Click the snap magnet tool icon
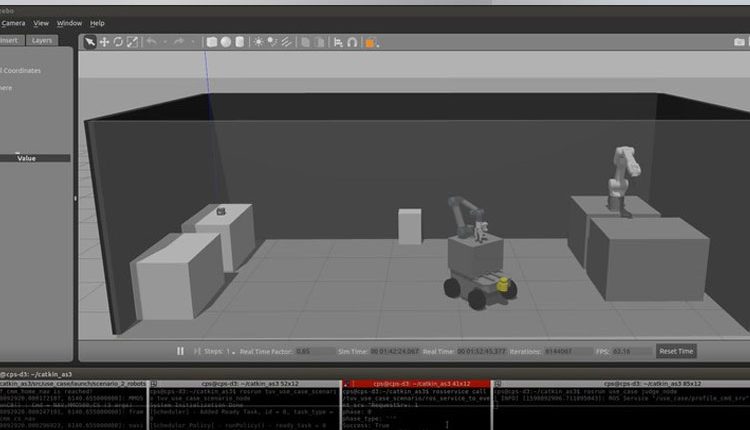Screen dimensions: 750x430 [351, 42]
